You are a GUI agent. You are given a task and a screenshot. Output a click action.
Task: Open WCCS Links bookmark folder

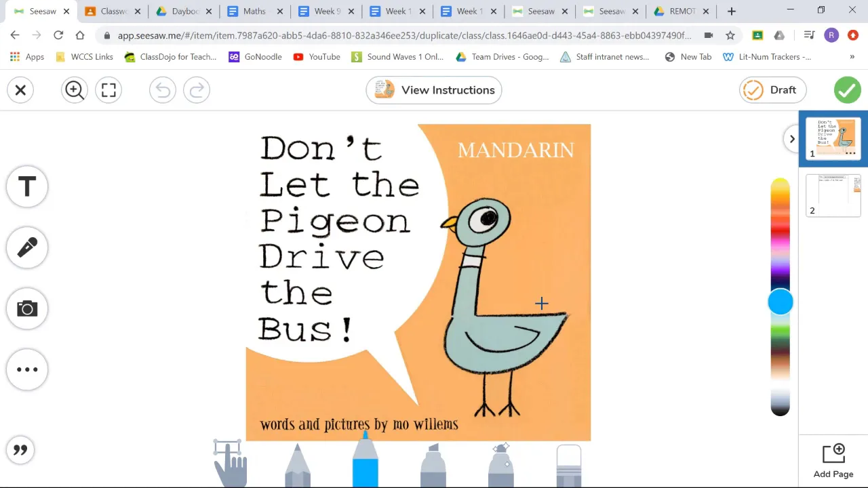coord(84,57)
